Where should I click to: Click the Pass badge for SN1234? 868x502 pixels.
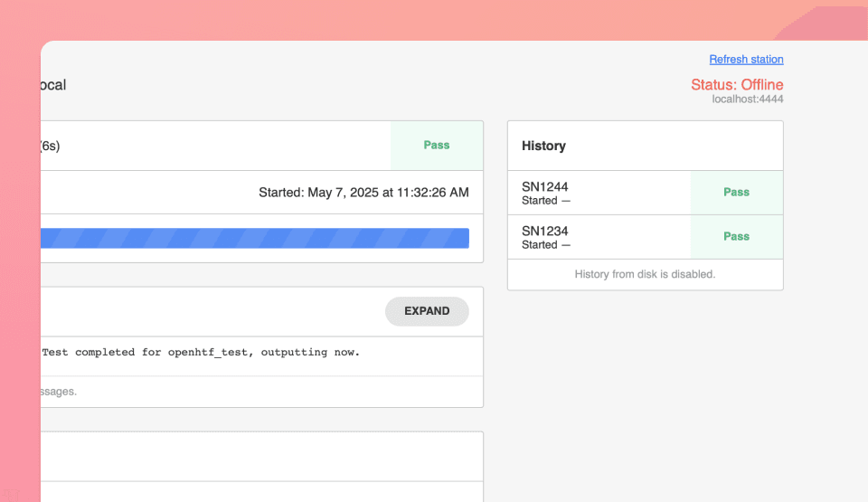[736, 237]
